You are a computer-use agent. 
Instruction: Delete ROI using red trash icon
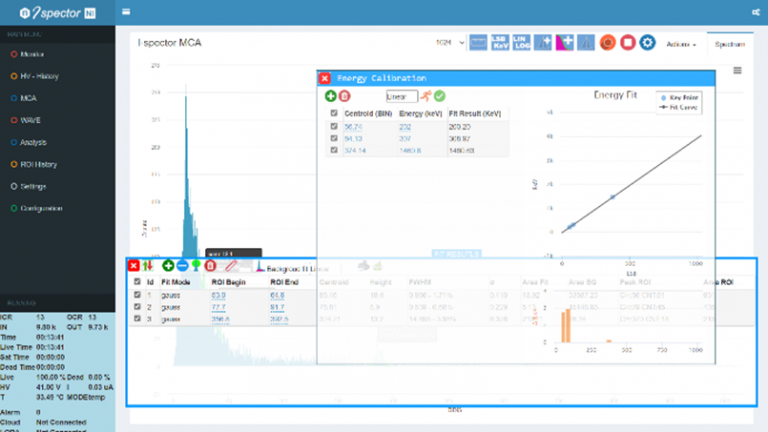(x=210, y=266)
